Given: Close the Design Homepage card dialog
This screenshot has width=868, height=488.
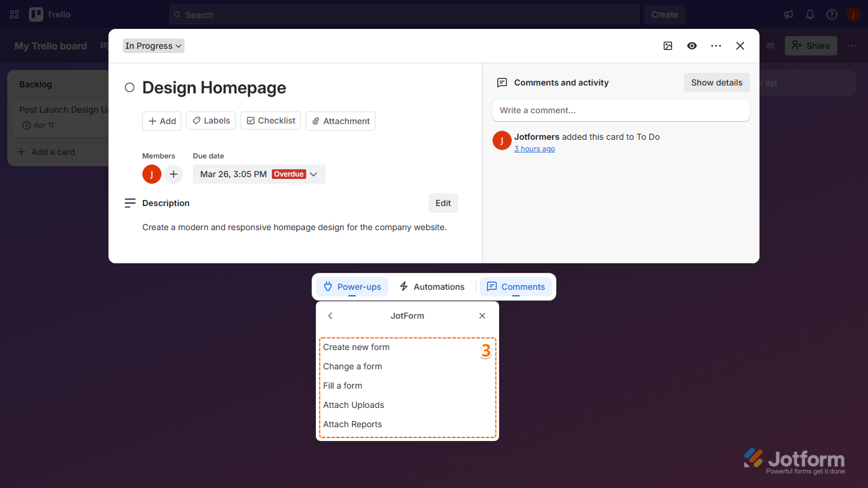Looking at the screenshot, I should tap(740, 46).
